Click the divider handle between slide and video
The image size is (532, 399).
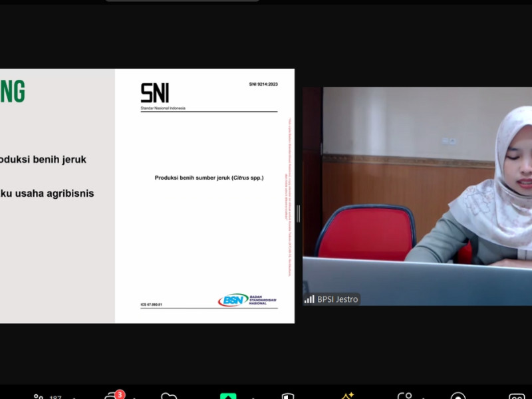pos(298,213)
